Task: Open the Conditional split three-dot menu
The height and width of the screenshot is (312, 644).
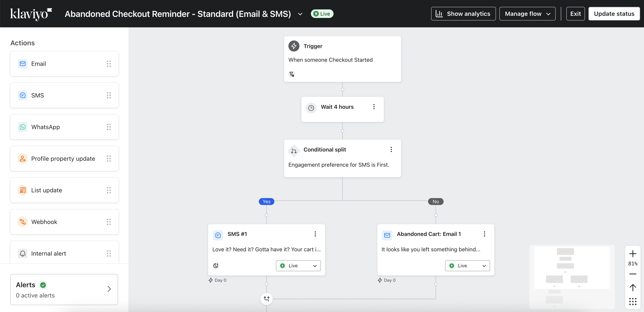Action: tap(391, 149)
